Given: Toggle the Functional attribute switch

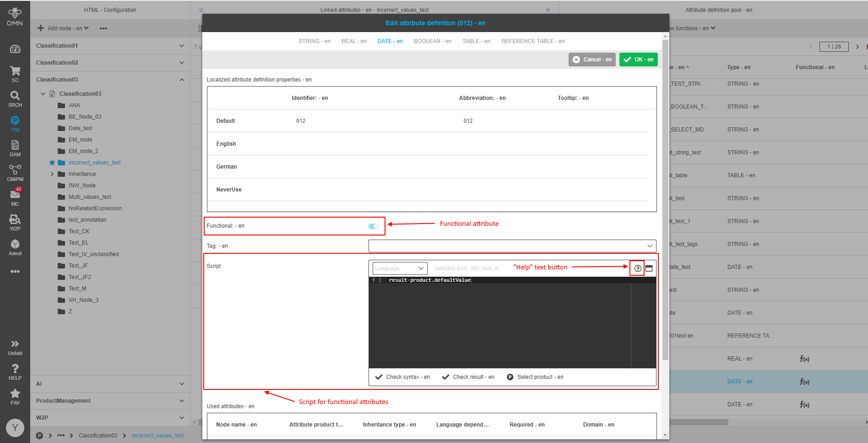Looking at the screenshot, I should point(374,226).
